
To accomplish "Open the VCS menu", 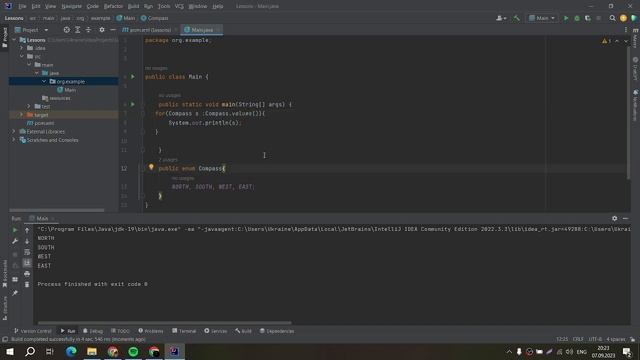I will click(x=179, y=6).
